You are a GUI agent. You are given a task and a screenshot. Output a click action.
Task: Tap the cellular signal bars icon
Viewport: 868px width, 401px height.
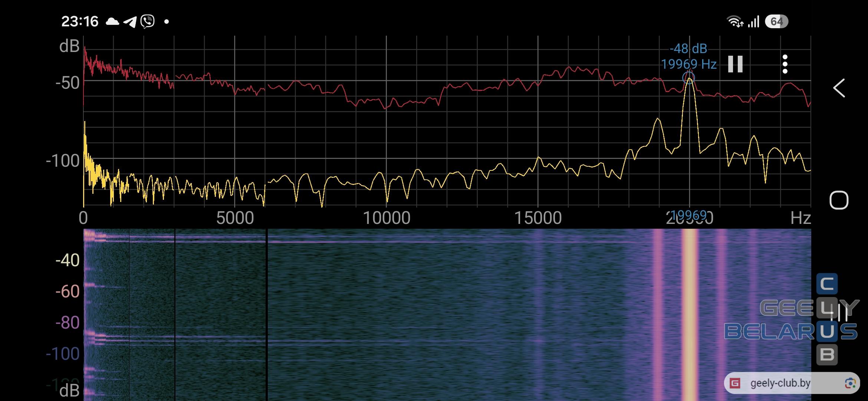(x=753, y=22)
